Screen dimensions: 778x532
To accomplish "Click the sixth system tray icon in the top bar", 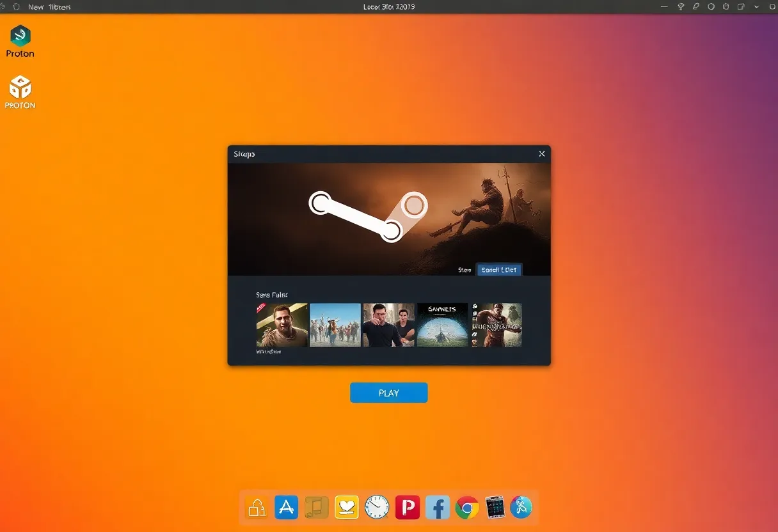I will (x=741, y=7).
